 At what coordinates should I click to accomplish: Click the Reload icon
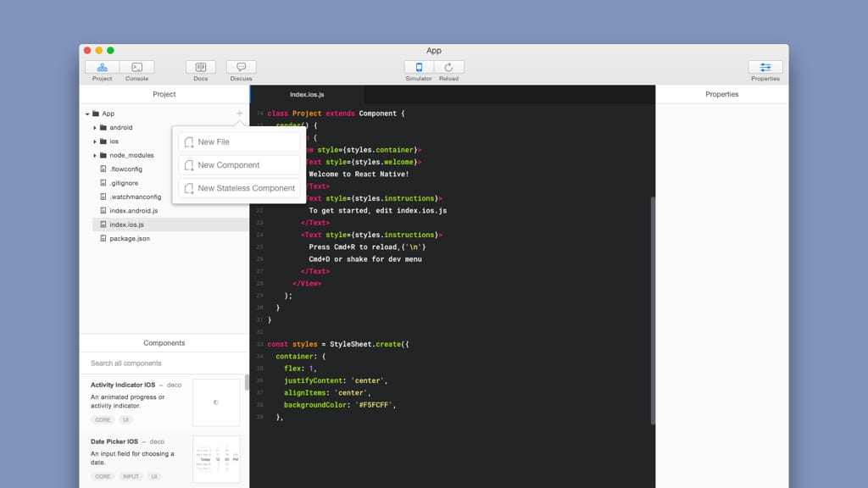(x=449, y=68)
